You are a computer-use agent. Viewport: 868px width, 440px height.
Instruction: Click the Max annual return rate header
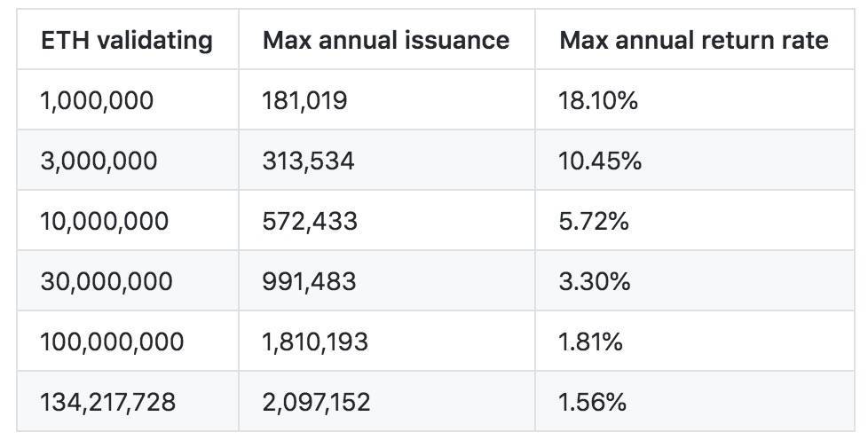point(694,40)
